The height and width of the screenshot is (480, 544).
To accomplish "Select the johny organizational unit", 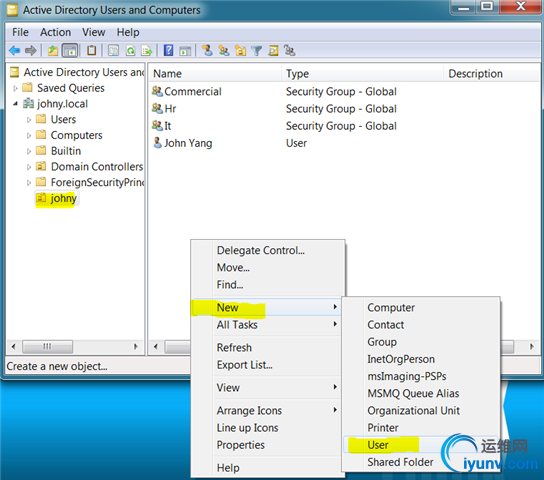I will tap(57, 198).
